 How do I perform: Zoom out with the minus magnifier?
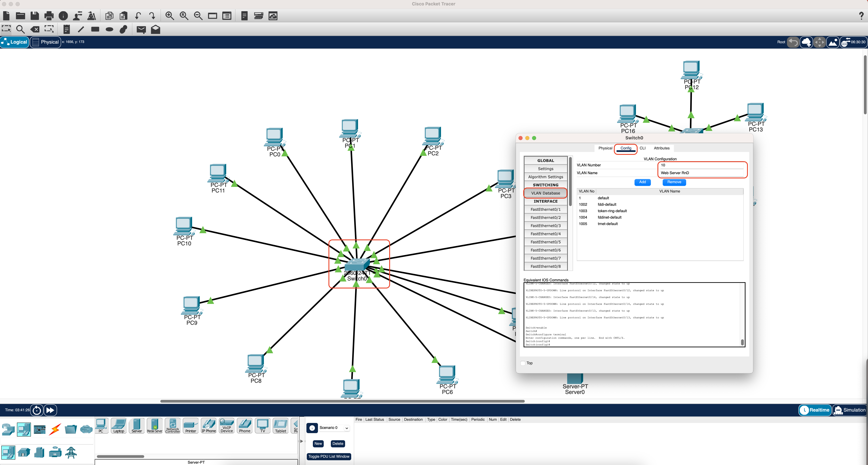click(198, 16)
